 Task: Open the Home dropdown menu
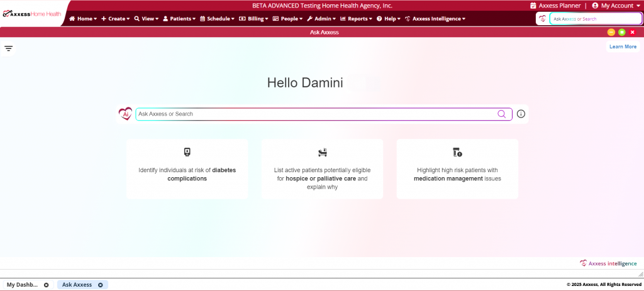click(83, 18)
